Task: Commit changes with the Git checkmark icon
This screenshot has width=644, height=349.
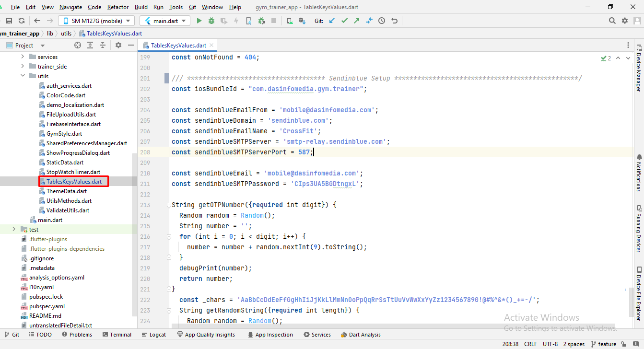Action: [x=344, y=21]
